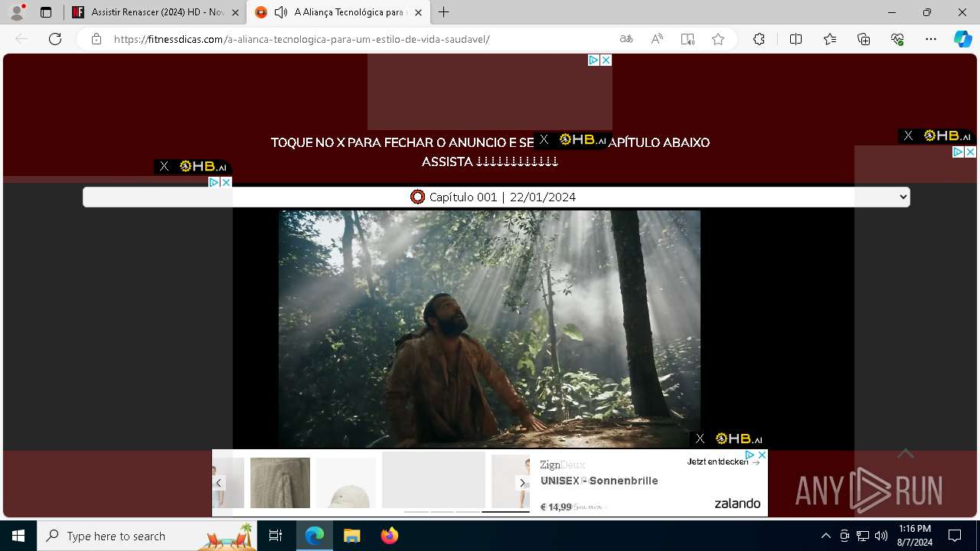980x551 pixels.
Task: Close the left side ad with X
Action: click(x=227, y=182)
